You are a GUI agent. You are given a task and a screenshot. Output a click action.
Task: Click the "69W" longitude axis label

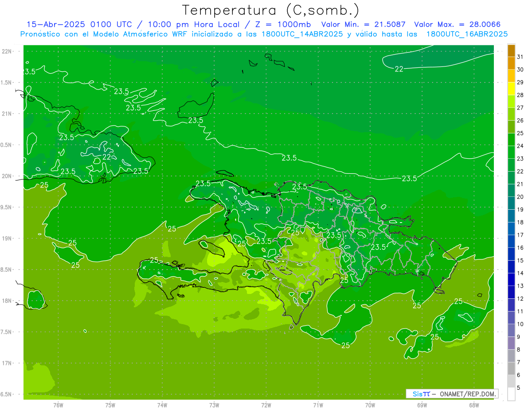coord(422,405)
